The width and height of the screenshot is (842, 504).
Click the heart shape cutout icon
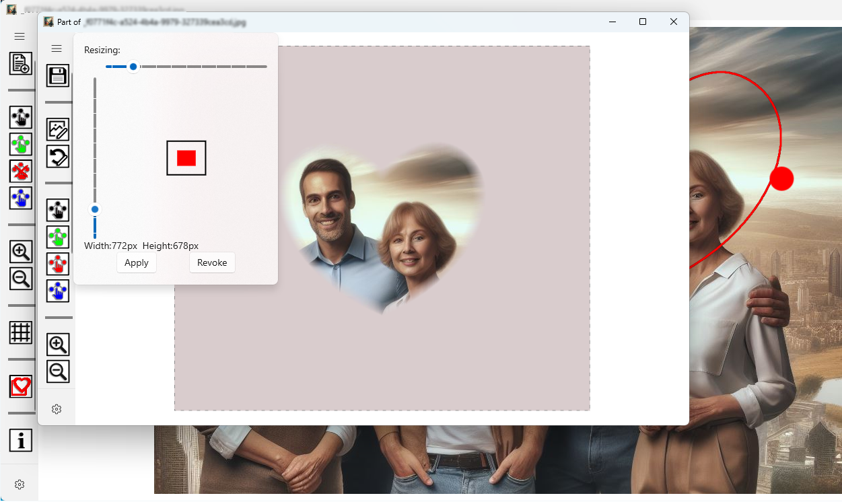pos(22,386)
